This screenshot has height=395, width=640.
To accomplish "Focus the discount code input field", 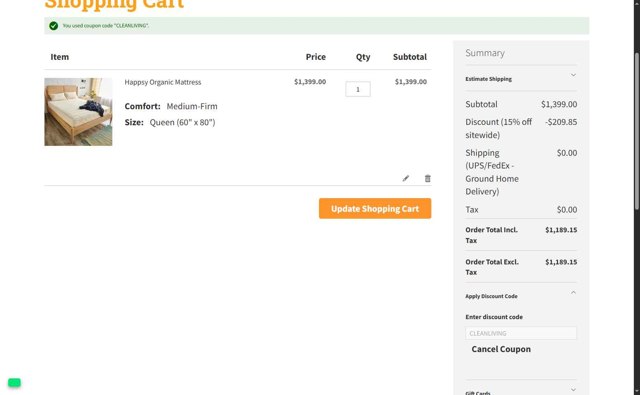I will pos(521,333).
